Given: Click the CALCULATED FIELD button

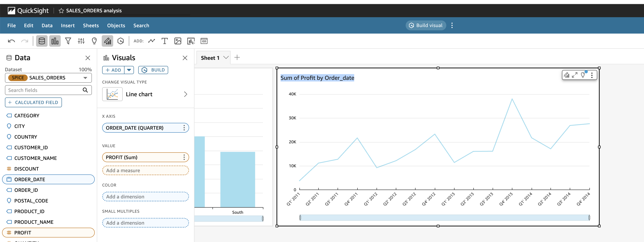Looking at the screenshot, I should (33, 103).
